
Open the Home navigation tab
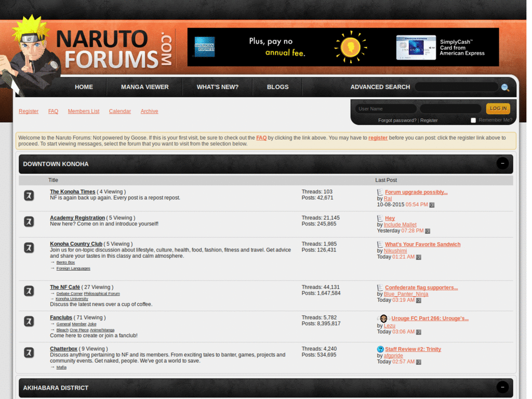tap(84, 87)
